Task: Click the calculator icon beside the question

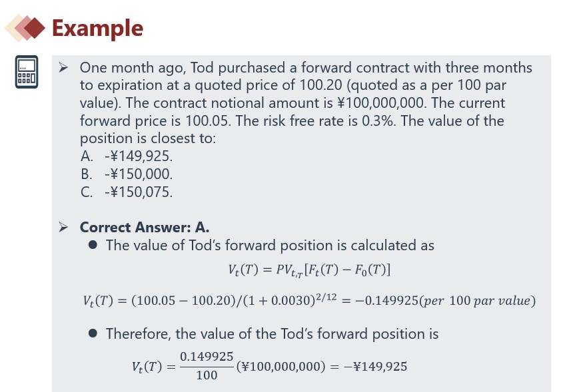Action: 27,73
